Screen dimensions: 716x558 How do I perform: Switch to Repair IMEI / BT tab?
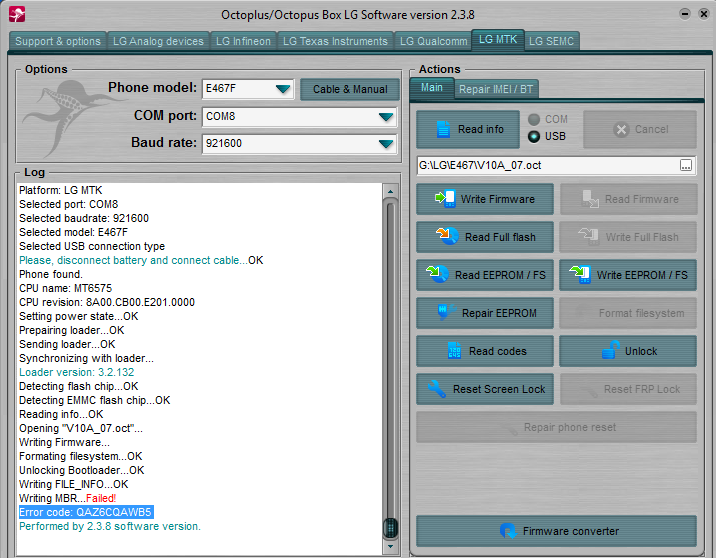click(496, 89)
